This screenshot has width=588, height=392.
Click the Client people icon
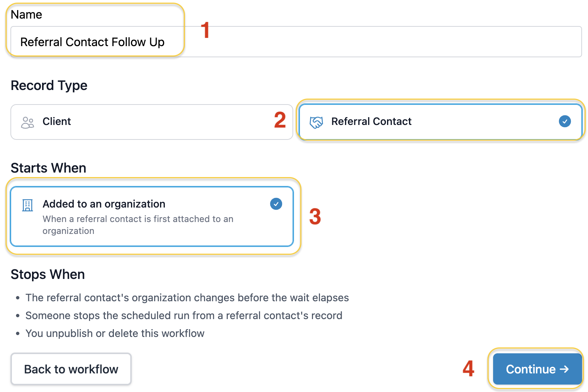tap(28, 122)
